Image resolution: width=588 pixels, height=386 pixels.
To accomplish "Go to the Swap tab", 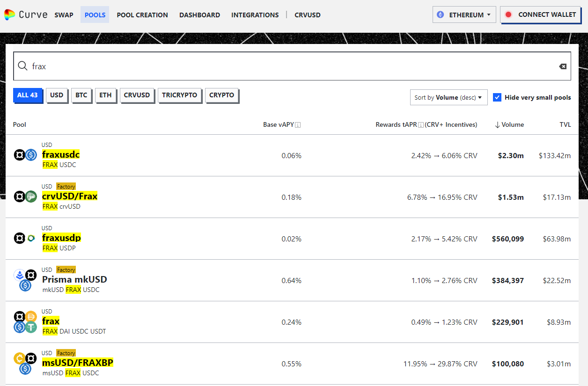I will 64,15.
